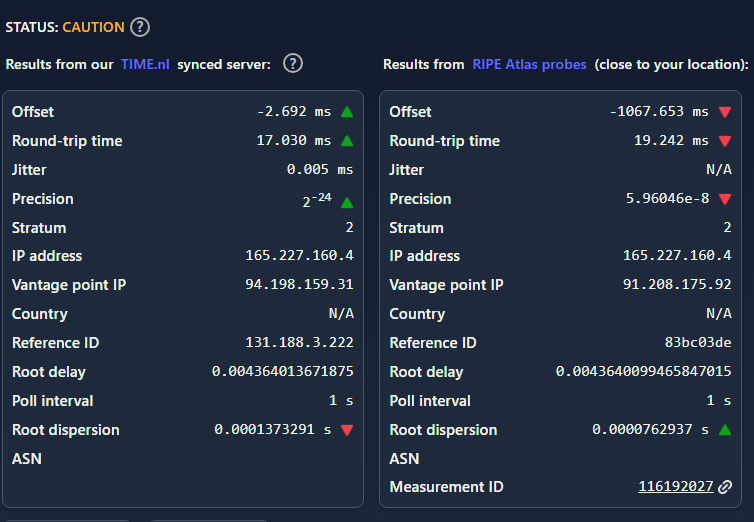754x522 pixels.
Task: Click green up arrow next to Offset -2.692 ms
Action: pyautogui.click(x=347, y=112)
